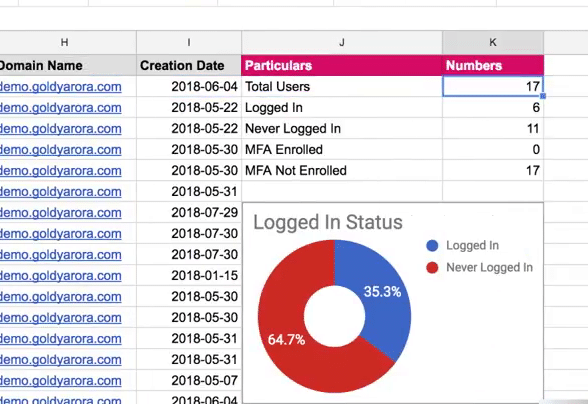This screenshot has width=588, height=404.
Task: Open demo.goldyarora.com link beside 2018-05-07
Action: 61,381
